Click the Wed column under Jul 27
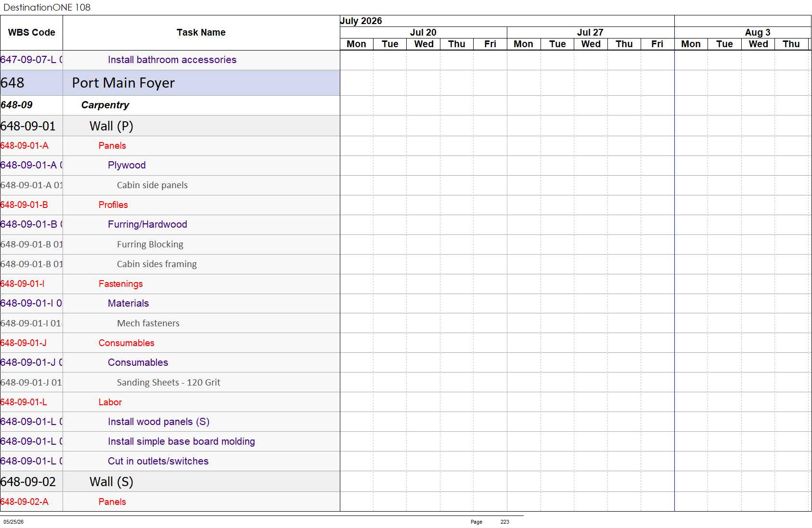The image size is (812, 528). [x=591, y=44]
